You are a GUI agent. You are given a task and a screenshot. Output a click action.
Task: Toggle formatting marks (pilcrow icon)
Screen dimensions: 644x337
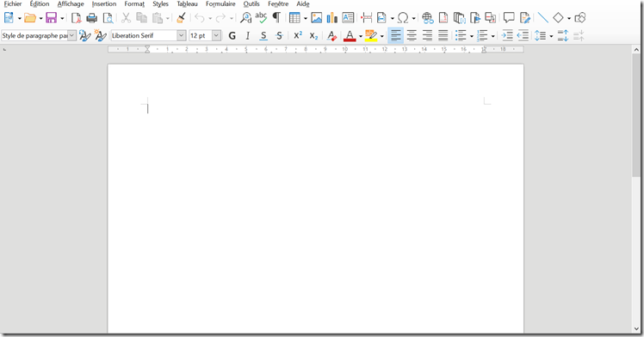(x=277, y=18)
